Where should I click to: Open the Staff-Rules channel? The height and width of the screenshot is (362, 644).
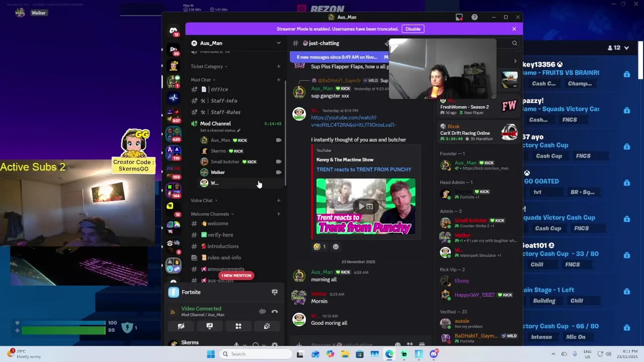[x=236, y=112]
